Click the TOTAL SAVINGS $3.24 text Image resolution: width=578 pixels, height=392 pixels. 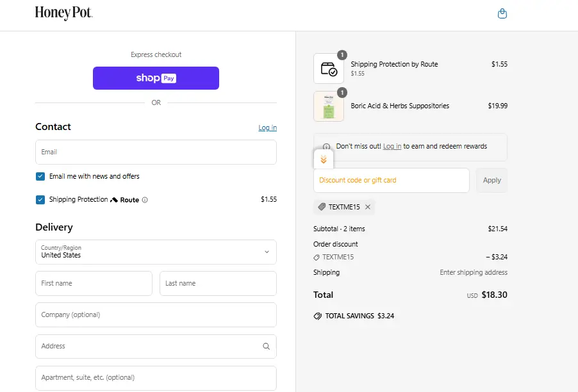pos(359,316)
